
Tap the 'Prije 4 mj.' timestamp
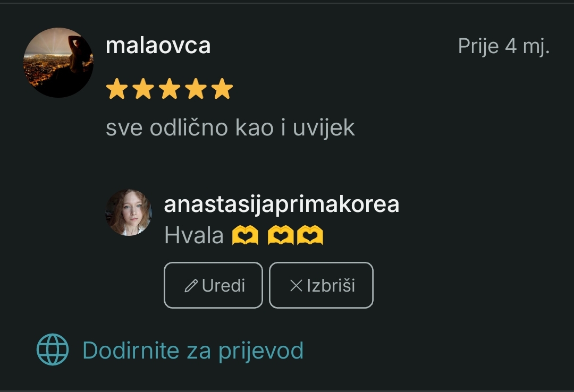tap(504, 46)
